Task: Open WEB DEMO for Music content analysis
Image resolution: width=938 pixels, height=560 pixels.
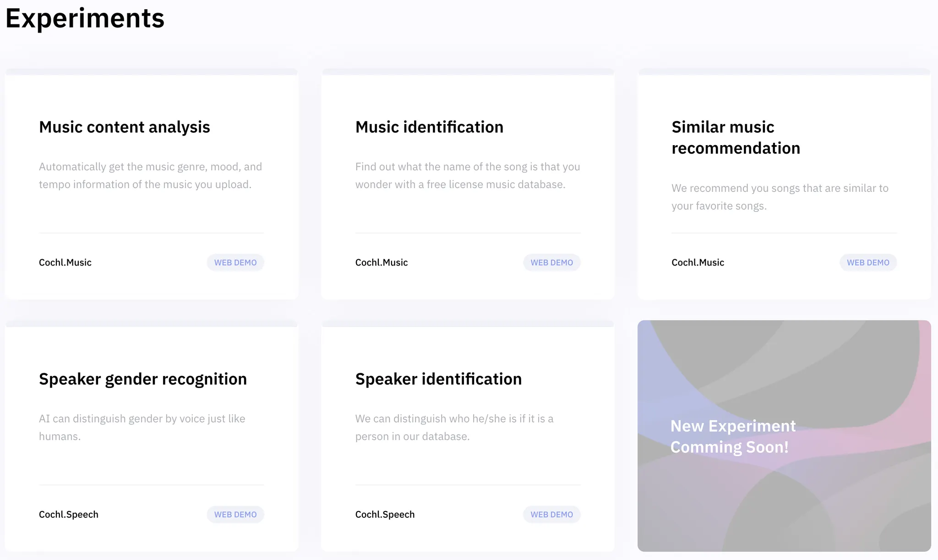Action: [x=235, y=262]
